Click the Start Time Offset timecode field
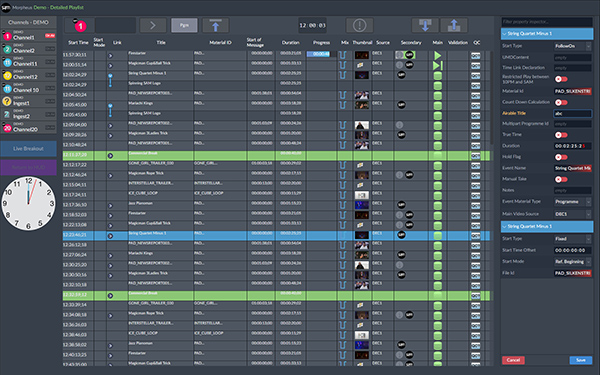 pos(572,250)
